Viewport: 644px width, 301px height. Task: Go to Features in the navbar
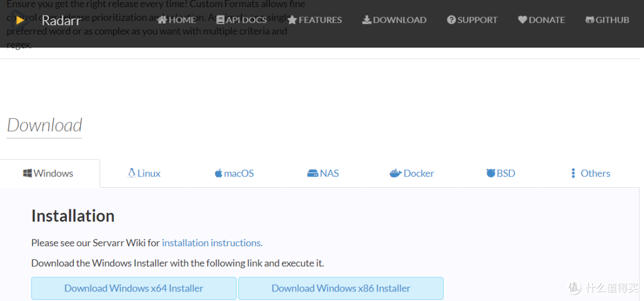(315, 20)
